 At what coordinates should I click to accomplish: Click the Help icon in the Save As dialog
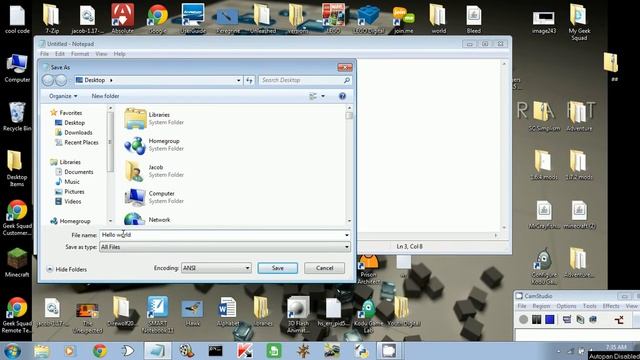[342, 96]
